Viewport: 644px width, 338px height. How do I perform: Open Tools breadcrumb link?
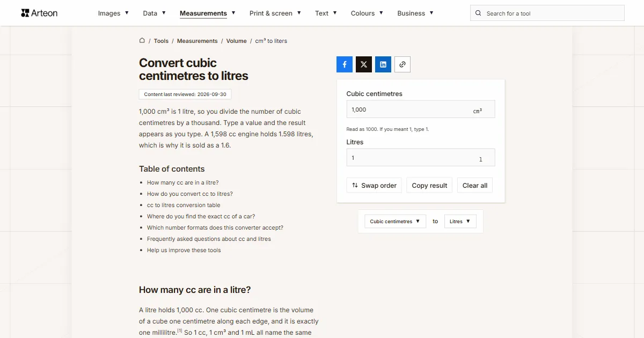(x=161, y=41)
